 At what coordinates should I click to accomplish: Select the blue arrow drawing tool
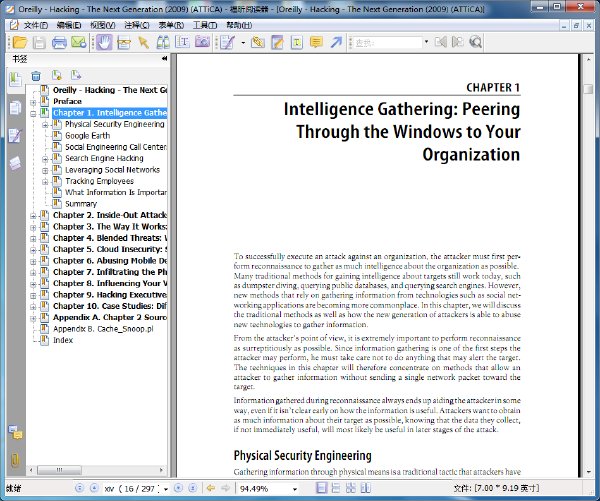click(x=336, y=42)
